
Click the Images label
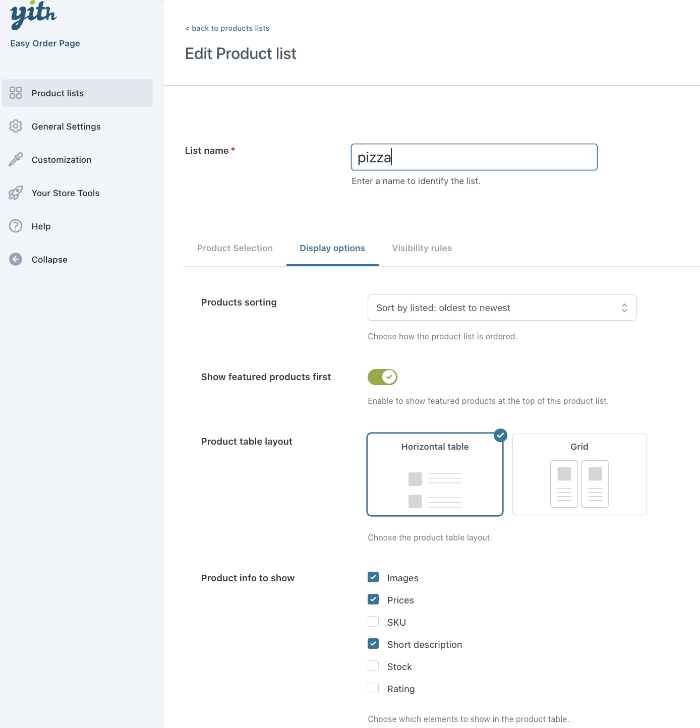(403, 578)
